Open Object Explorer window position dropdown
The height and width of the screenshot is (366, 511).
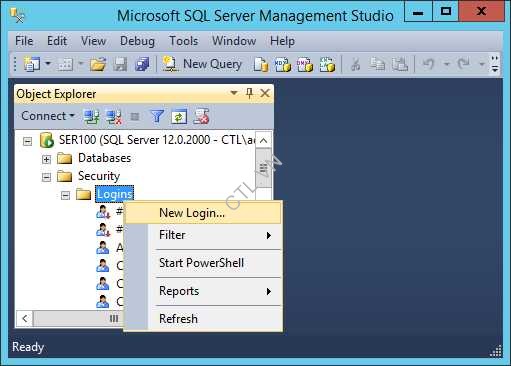pyautogui.click(x=234, y=93)
